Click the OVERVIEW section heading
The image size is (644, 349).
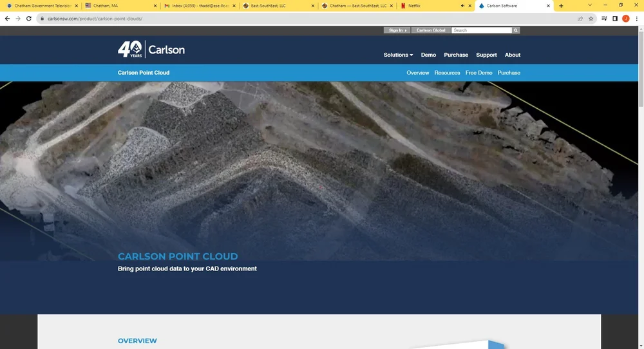click(137, 341)
